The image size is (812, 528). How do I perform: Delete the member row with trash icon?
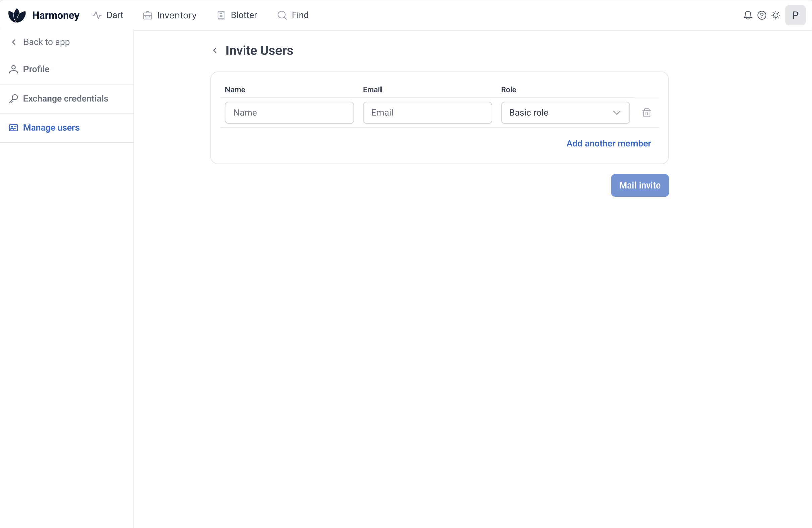647,113
